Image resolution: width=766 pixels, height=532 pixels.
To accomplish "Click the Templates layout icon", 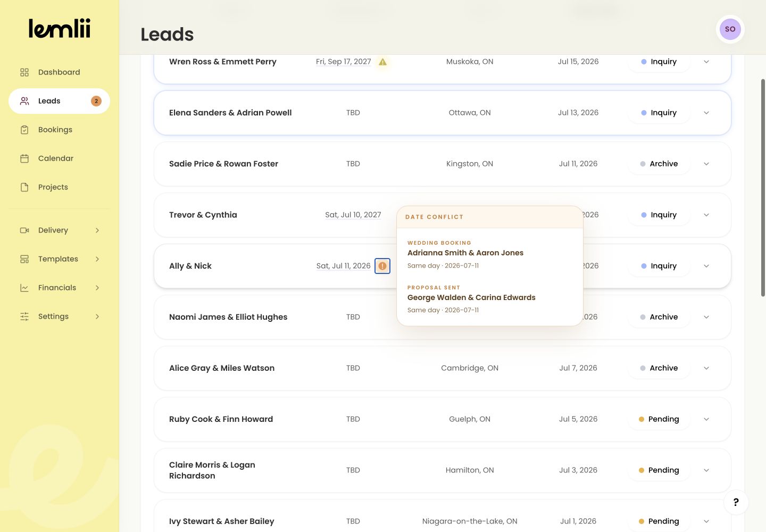I will pos(24,259).
